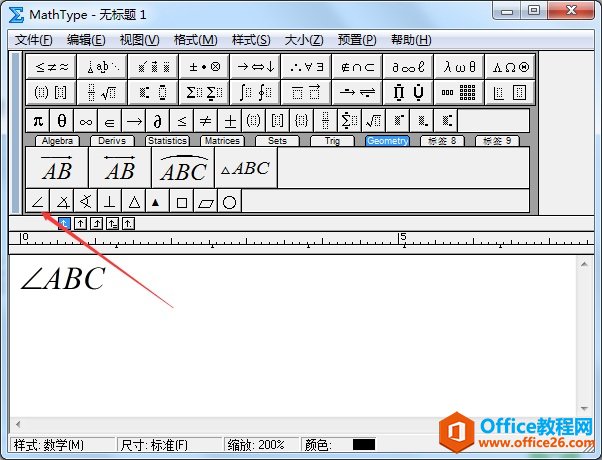Insert the square root template from small bar

tap(373, 121)
